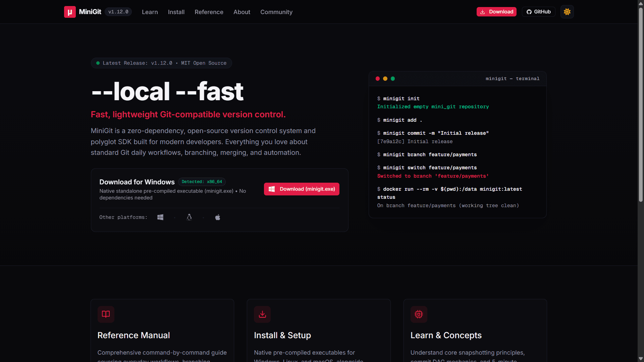
Task: Click the 'docker run --rm' command line
Action: click(450, 193)
